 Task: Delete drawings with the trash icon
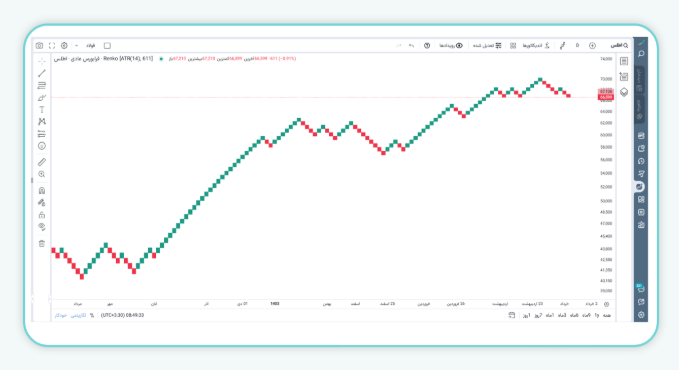42,243
